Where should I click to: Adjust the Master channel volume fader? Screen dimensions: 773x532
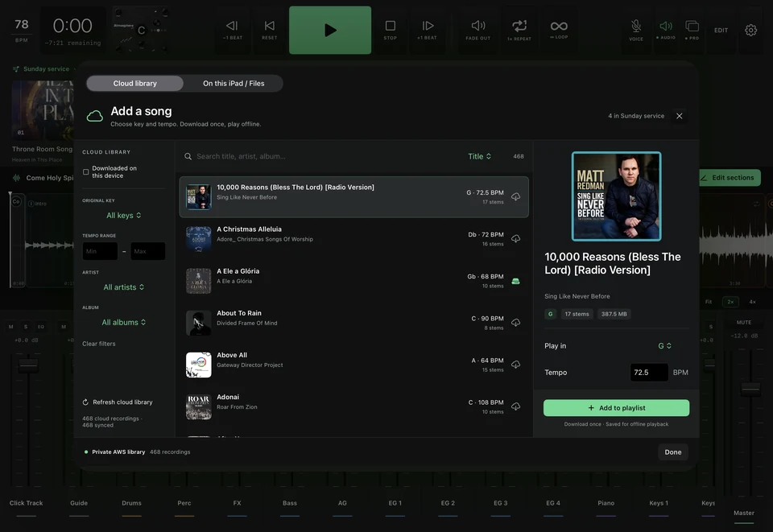(750, 389)
